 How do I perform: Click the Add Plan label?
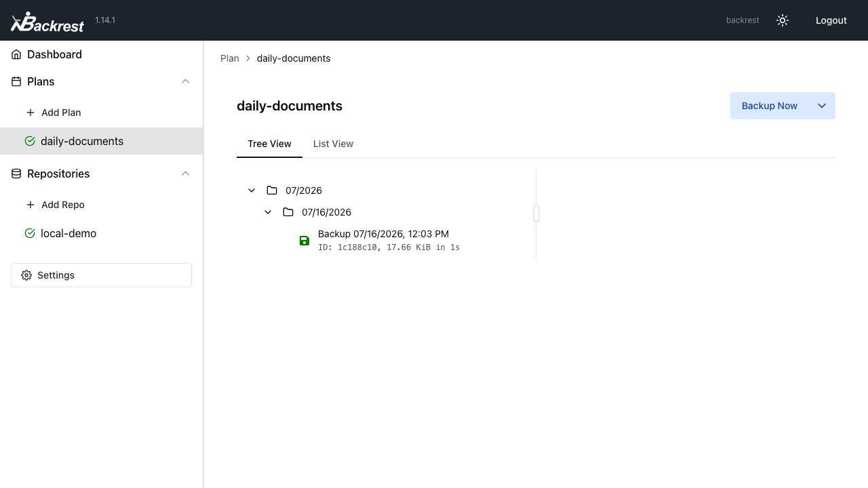coord(61,113)
